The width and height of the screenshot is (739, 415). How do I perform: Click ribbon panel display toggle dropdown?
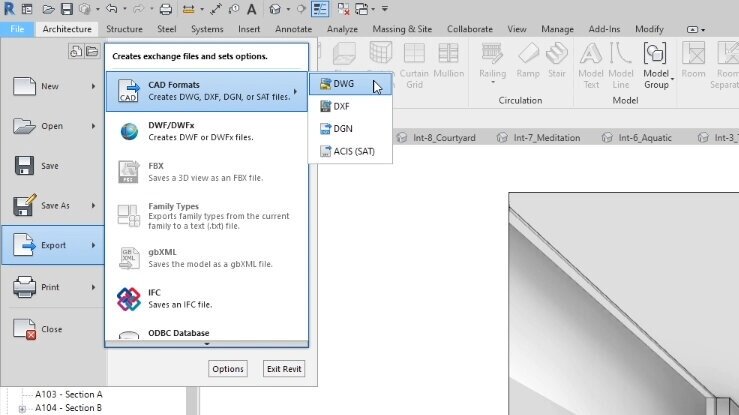(x=696, y=29)
